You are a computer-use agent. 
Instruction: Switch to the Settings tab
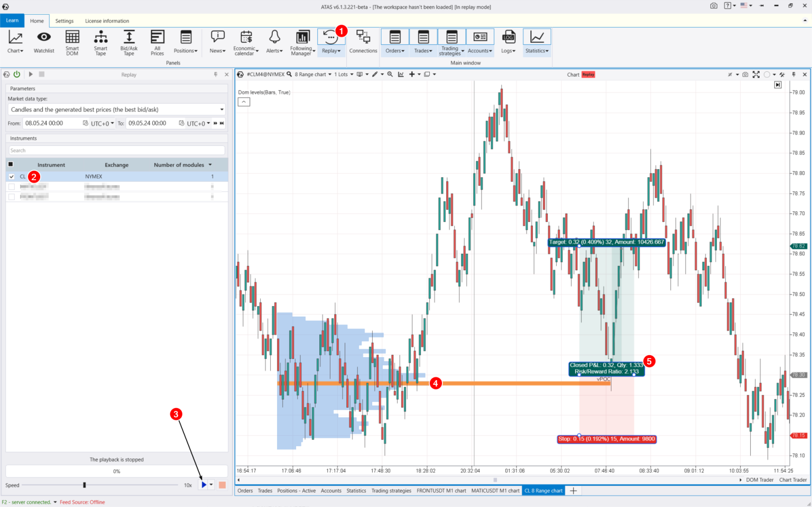click(64, 21)
